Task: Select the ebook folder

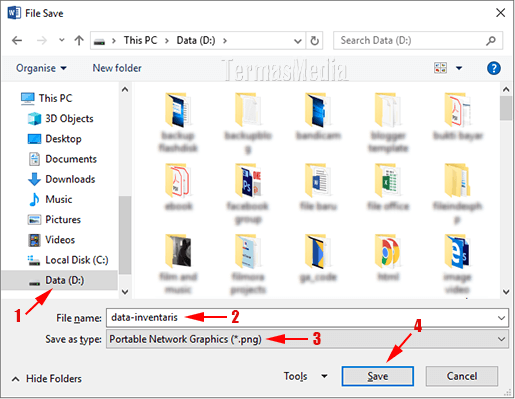Action: click(x=178, y=187)
